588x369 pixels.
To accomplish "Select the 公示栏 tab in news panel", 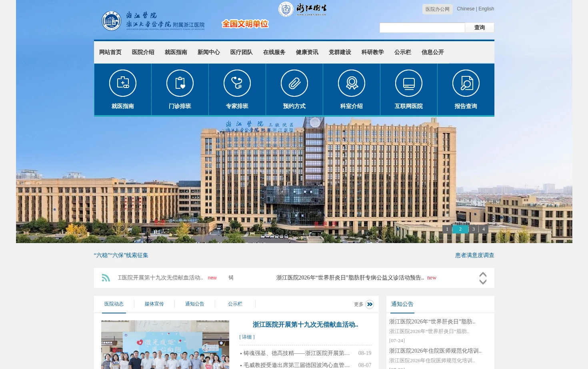I will tap(235, 304).
